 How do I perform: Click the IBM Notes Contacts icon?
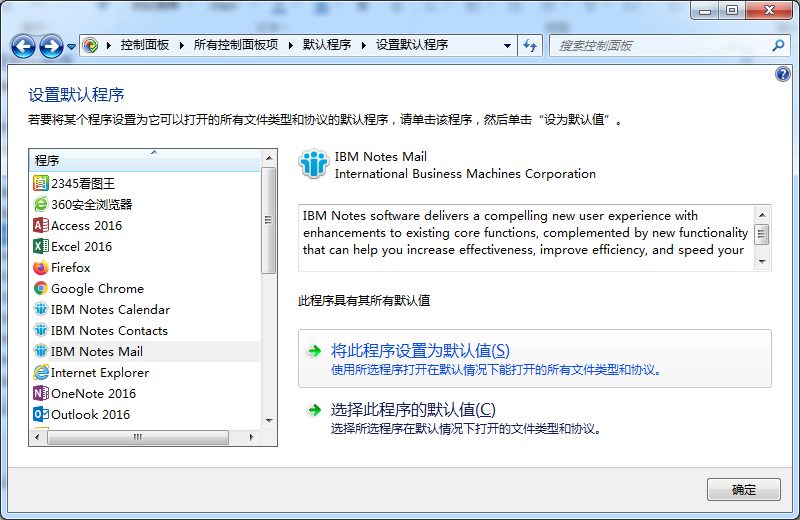coord(41,330)
